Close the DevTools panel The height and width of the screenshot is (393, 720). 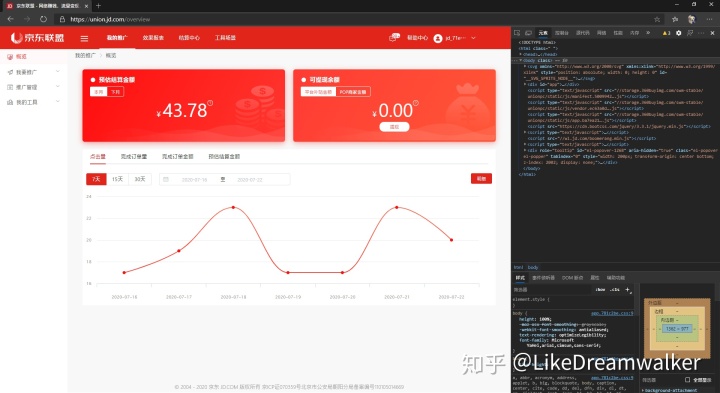(x=712, y=33)
